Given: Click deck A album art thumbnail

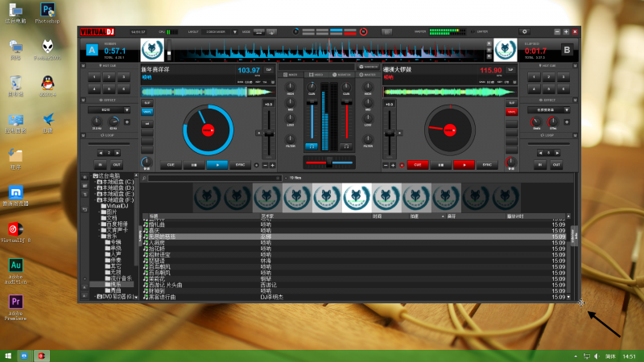Looking at the screenshot, I should 153,50.
